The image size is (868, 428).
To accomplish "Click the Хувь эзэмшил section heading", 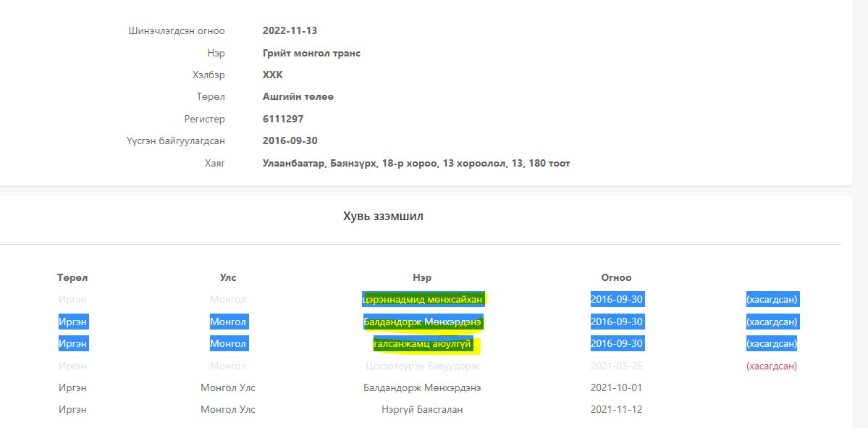I will click(383, 216).
